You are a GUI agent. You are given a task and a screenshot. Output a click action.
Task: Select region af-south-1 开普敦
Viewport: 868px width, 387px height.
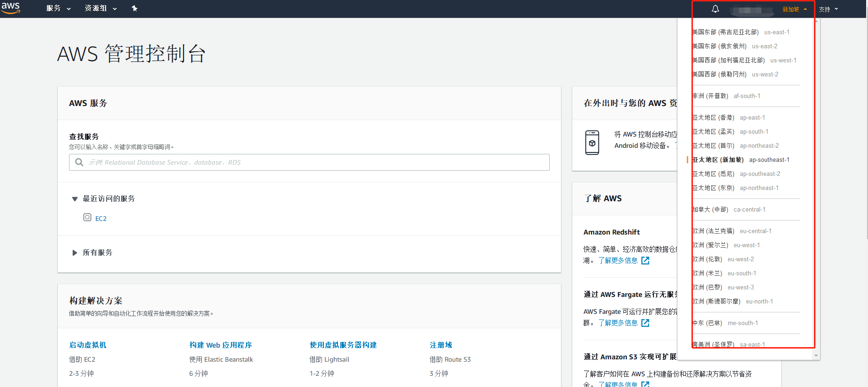click(726, 96)
